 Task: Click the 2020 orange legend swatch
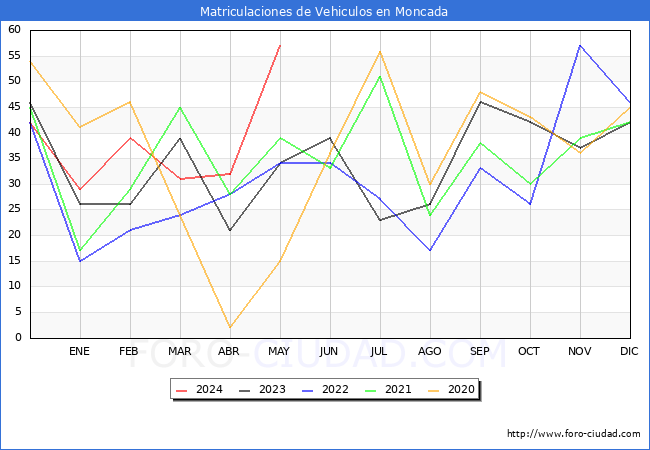coord(434,390)
